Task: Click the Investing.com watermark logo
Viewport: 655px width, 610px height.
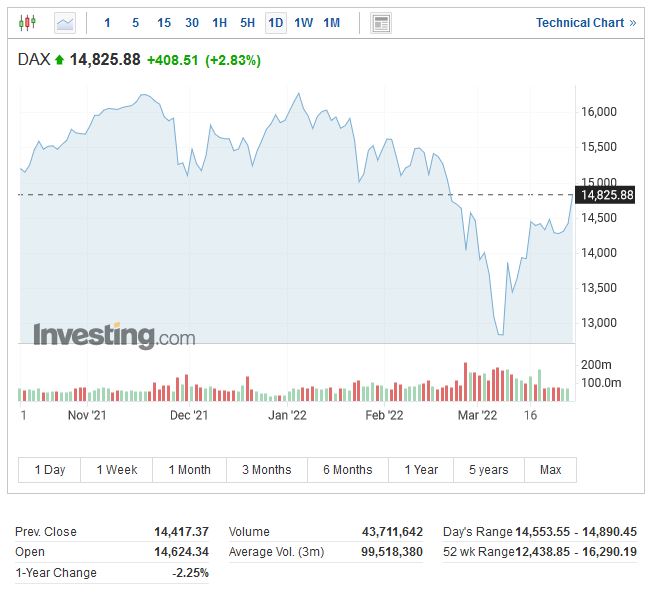Action: click(x=114, y=336)
